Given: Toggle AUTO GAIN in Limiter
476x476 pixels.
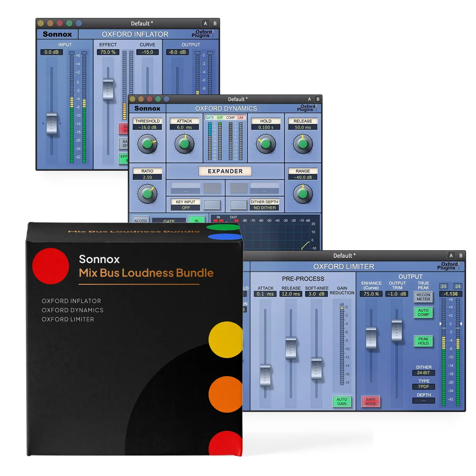Looking at the screenshot, I should tap(342, 401).
